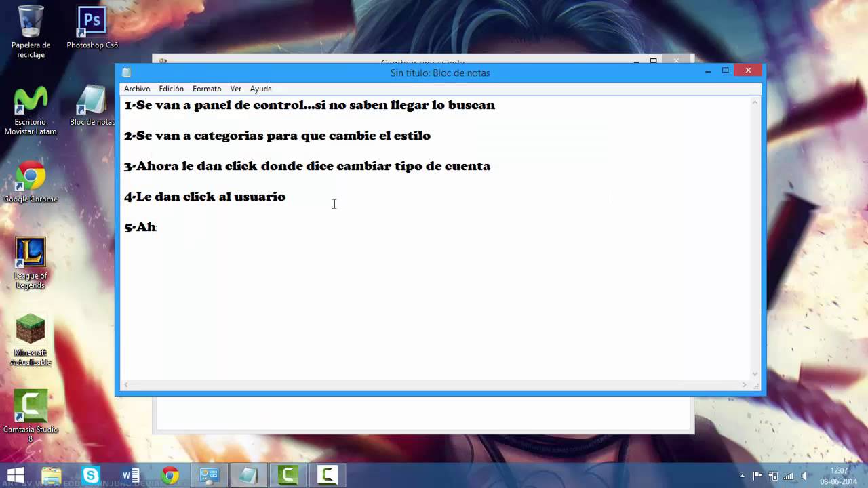868x488 pixels.
Task: Select the Photoshop Cs6 desktop shortcut
Action: coord(92,28)
